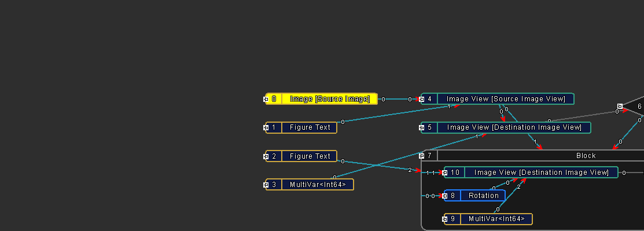The width and height of the screenshot is (644, 231).
Task: Click index number 8 of the Rotation node
Action: click(x=453, y=196)
